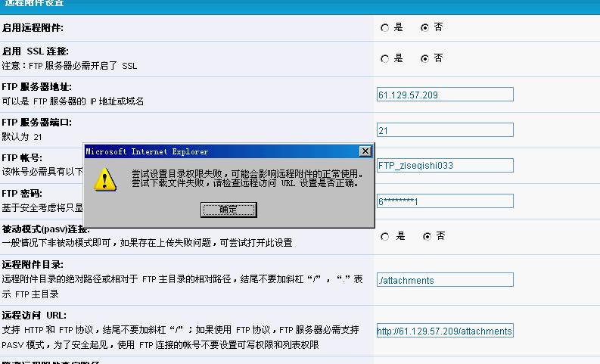Click the FTP server address field 61.129.57.209
Screen dimensions: 600x364
(x=445, y=95)
